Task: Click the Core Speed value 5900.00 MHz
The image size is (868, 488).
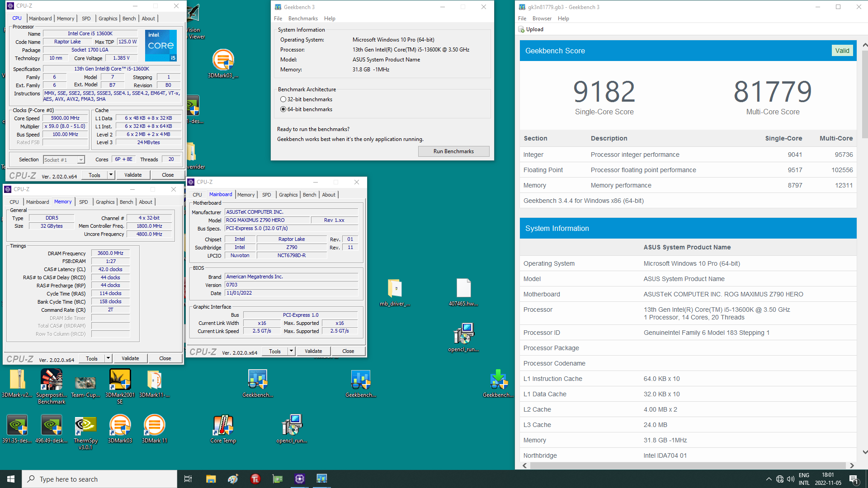Action: (65, 118)
